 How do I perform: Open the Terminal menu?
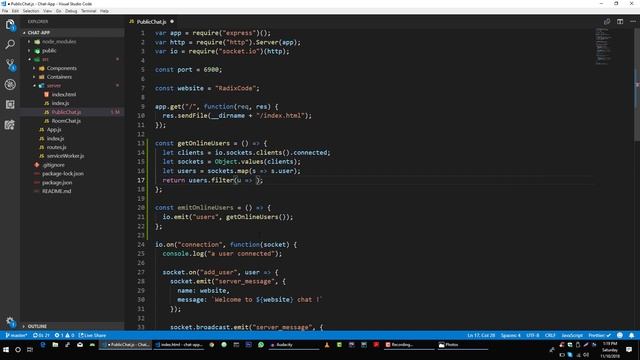click(89, 11)
